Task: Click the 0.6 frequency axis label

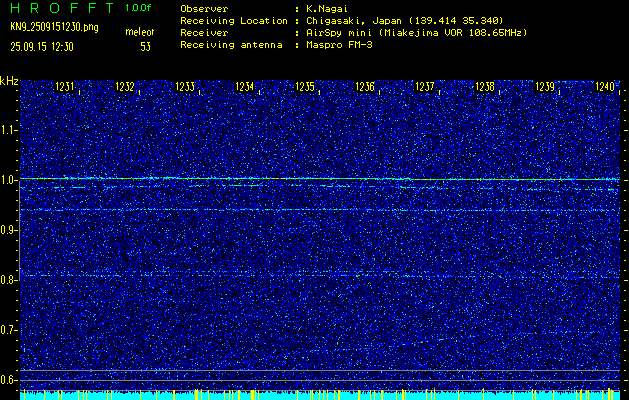Action: (x=9, y=380)
